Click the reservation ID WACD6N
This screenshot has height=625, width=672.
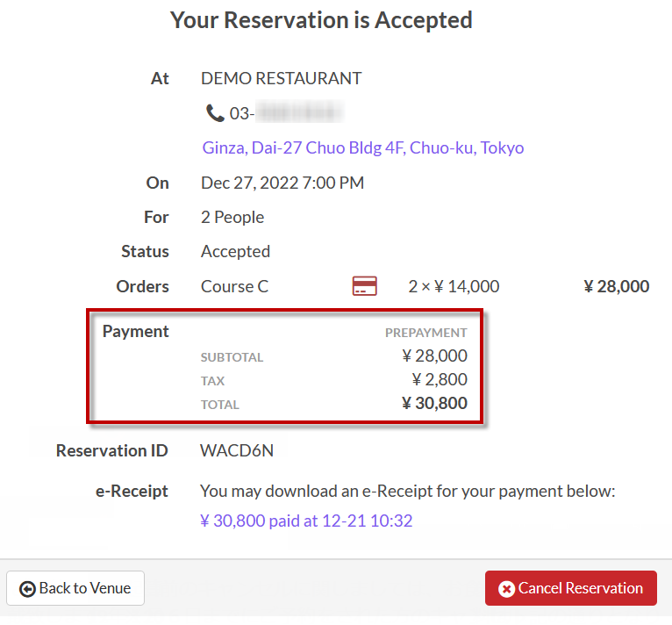[x=237, y=451]
